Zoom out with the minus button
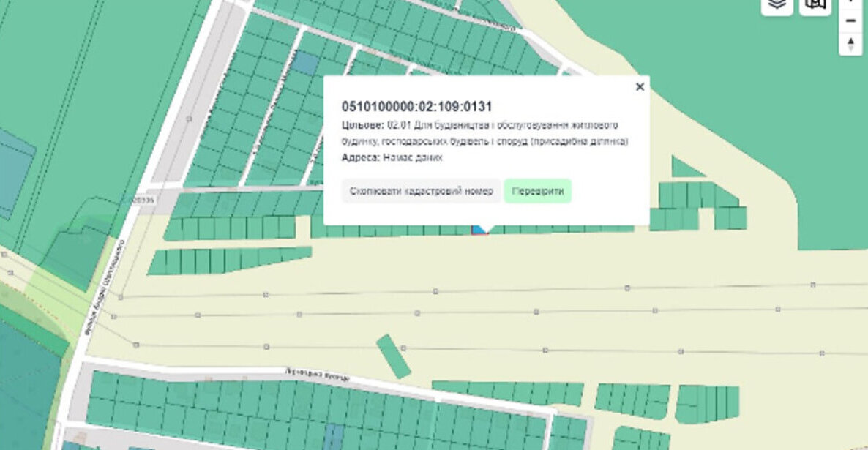868x450 pixels. point(850,20)
